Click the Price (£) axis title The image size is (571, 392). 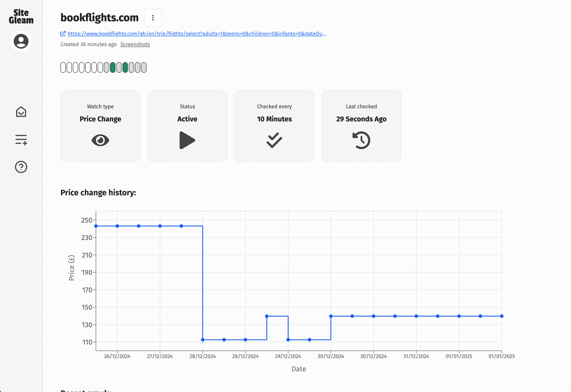(x=72, y=268)
